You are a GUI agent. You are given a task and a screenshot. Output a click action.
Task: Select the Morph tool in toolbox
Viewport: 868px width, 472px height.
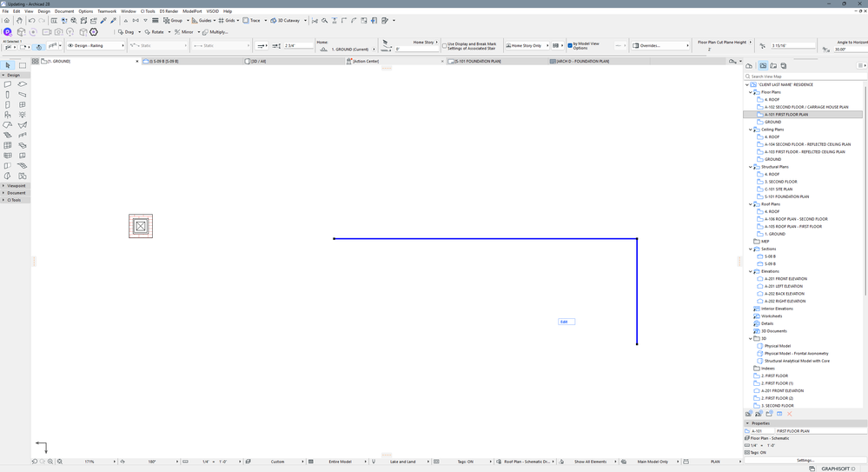tap(8, 176)
